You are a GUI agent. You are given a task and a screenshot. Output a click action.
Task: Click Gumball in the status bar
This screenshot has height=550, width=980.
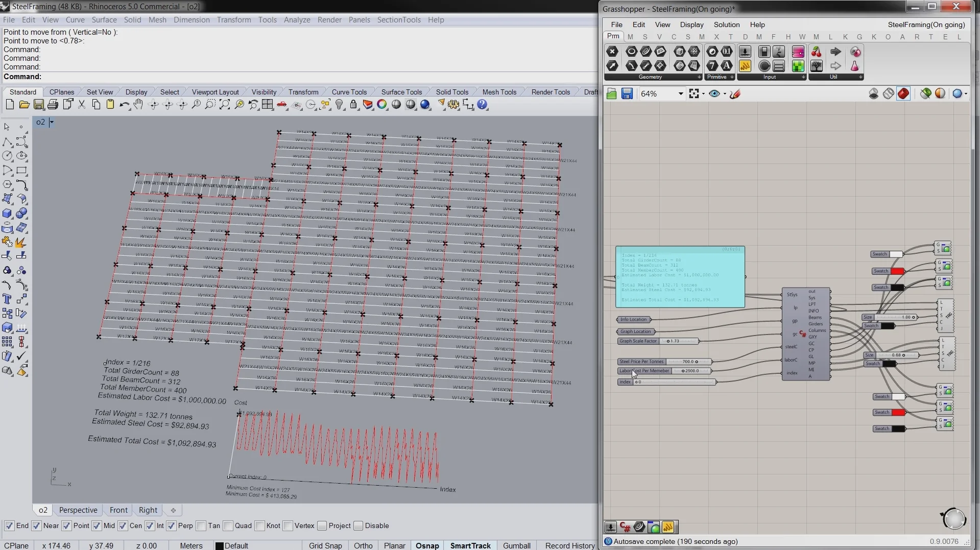click(x=517, y=545)
